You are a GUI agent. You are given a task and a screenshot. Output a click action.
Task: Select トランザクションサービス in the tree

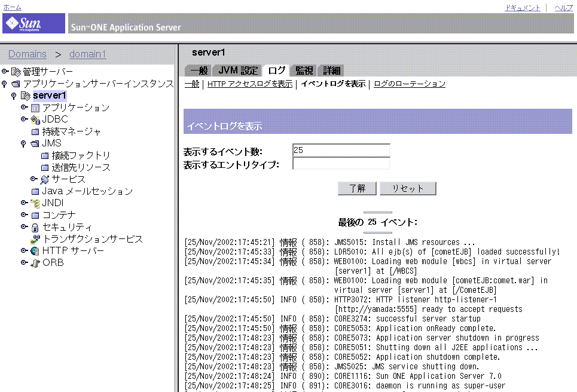[93, 239]
